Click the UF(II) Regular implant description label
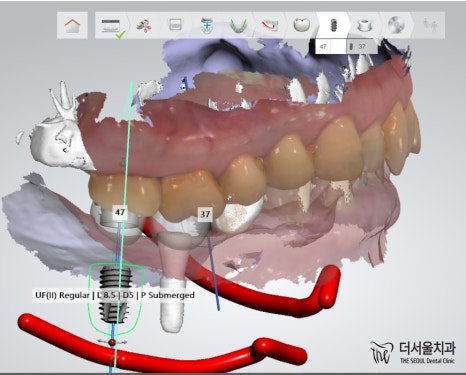The width and height of the screenshot is (466, 375). pos(115,295)
